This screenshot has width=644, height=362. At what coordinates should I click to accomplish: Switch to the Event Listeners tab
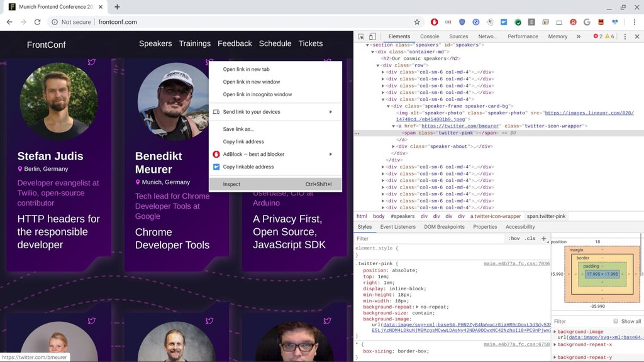[397, 227]
